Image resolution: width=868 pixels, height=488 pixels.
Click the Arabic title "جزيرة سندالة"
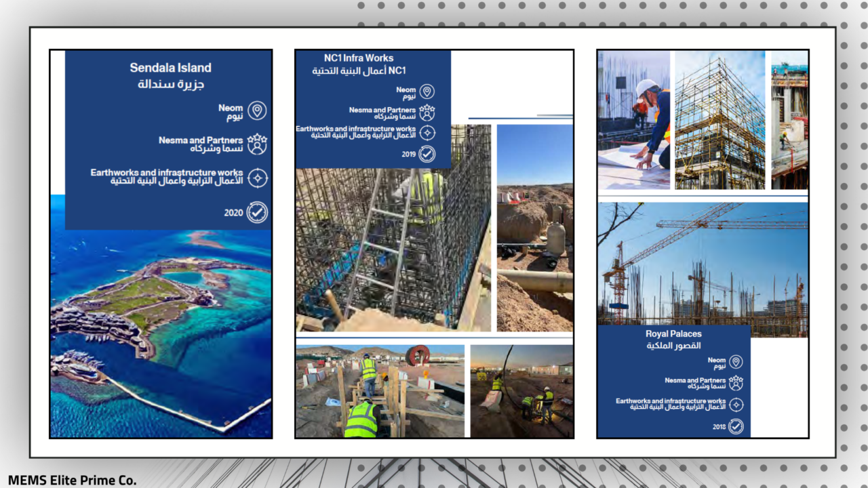pyautogui.click(x=171, y=85)
